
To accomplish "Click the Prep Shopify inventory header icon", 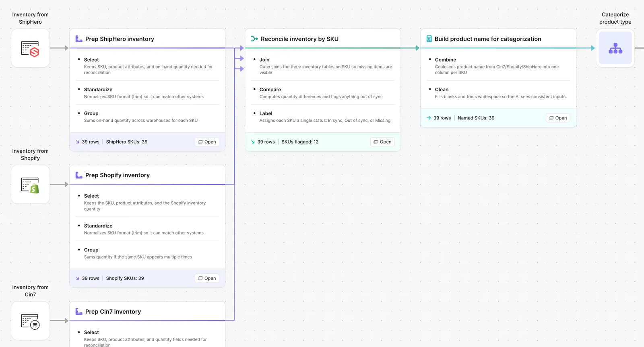I will point(79,175).
